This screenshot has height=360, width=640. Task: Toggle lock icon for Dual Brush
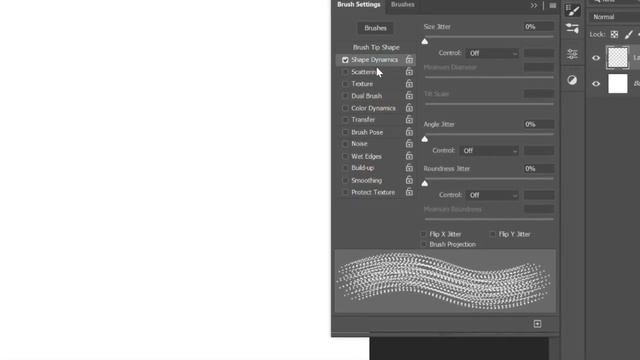[x=409, y=96]
